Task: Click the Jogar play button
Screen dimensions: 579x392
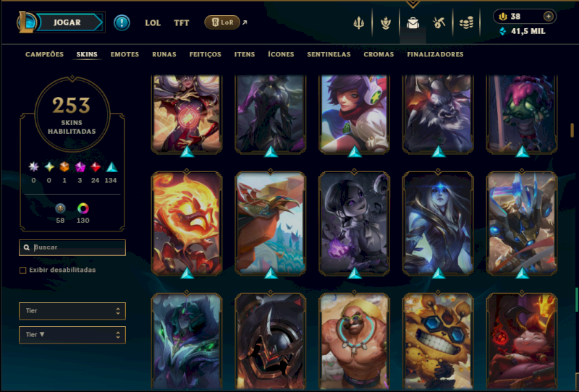Action: (x=68, y=22)
